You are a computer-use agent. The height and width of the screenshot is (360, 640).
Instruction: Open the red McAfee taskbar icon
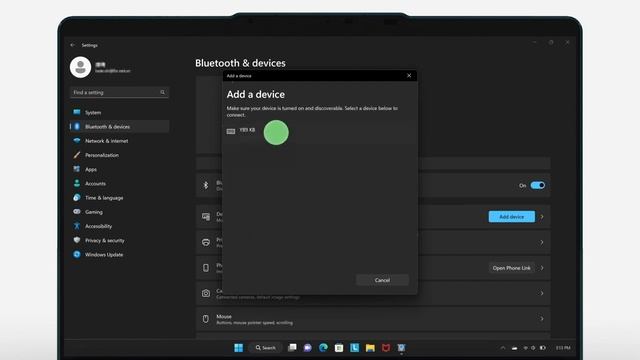tap(386, 348)
